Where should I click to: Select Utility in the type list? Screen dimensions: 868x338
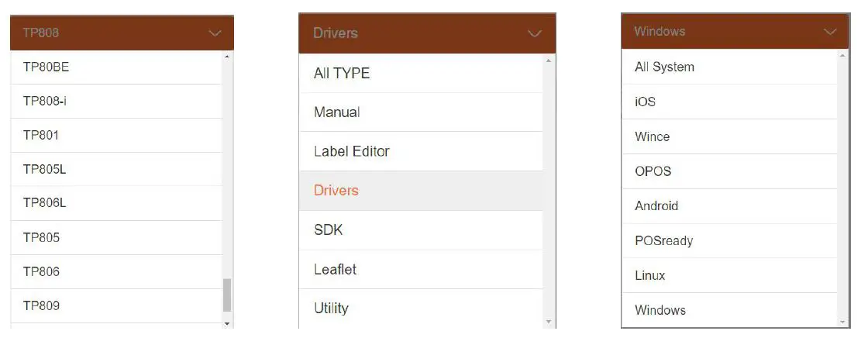[332, 309]
